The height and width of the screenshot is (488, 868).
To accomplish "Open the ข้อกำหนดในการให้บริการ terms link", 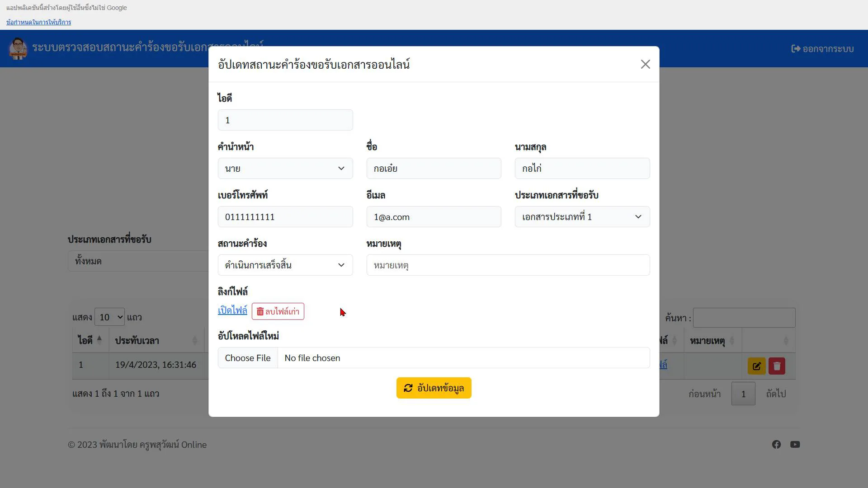I will pos(38,22).
